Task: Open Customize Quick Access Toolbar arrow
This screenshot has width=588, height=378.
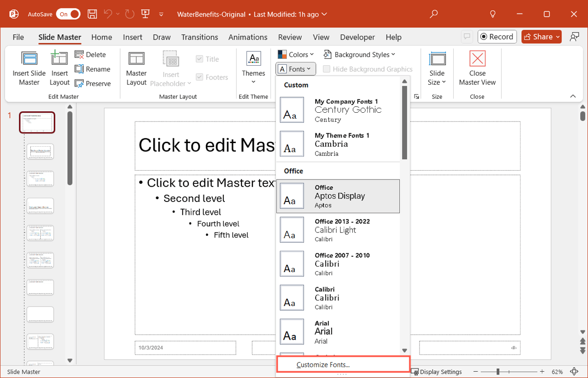Action: click(x=161, y=15)
